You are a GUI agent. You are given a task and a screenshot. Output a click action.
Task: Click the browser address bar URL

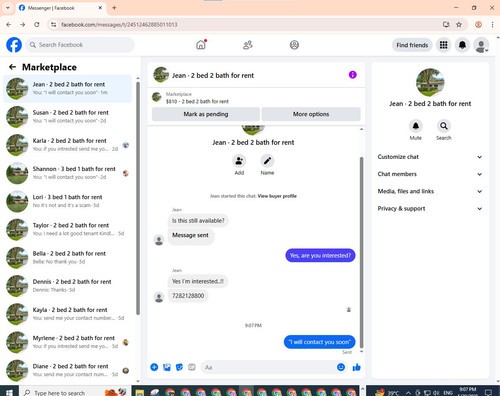pyautogui.click(x=119, y=24)
